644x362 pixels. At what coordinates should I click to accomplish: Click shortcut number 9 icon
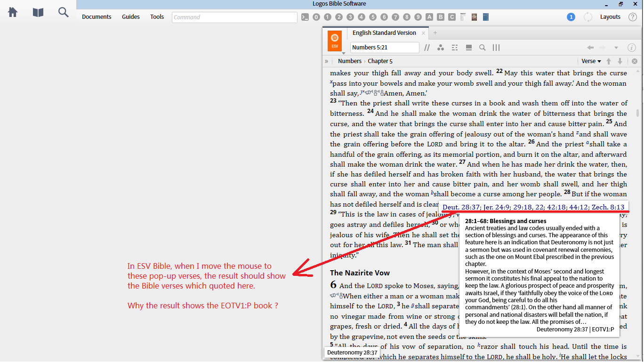[418, 17]
